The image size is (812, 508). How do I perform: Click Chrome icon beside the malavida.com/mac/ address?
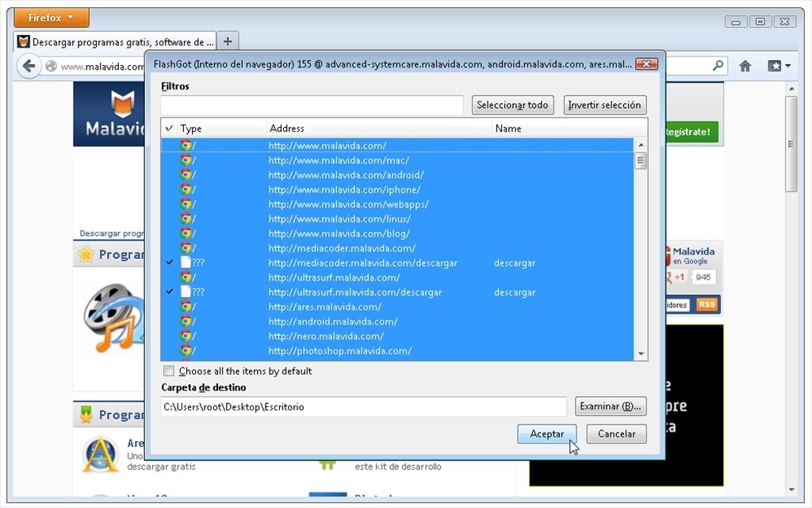pyautogui.click(x=186, y=160)
